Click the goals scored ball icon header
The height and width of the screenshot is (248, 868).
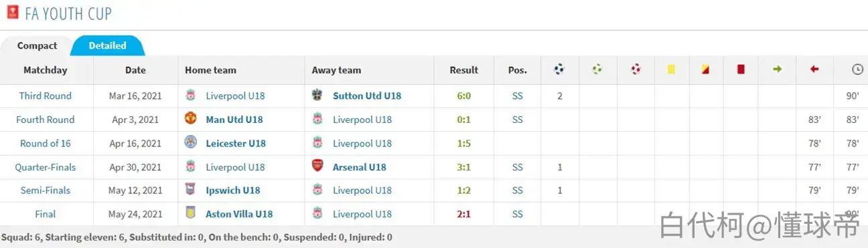tap(559, 69)
